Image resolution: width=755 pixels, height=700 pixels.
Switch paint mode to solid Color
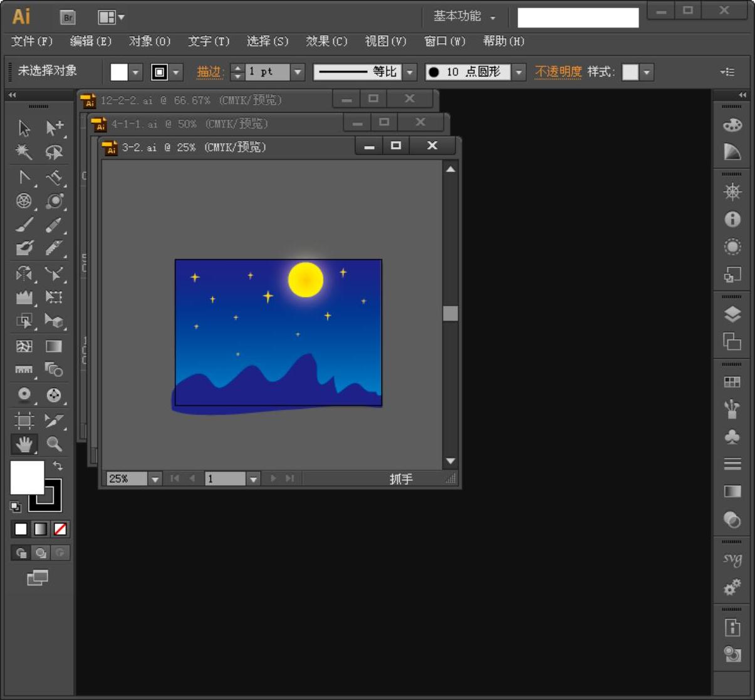click(x=21, y=529)
